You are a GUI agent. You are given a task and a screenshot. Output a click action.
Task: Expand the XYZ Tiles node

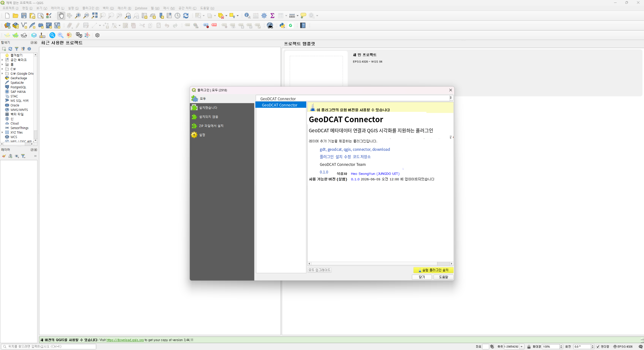2,132
